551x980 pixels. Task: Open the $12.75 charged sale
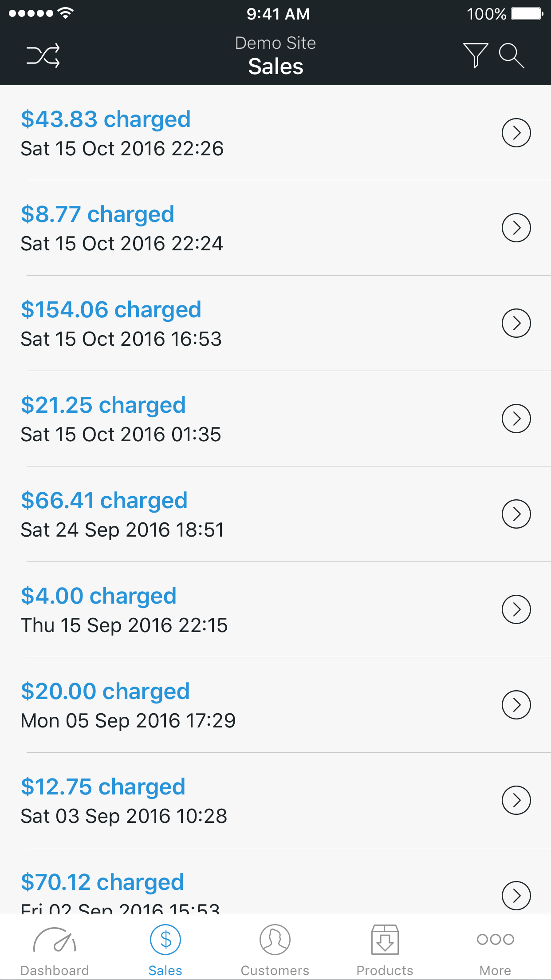(x=103, y=787)
